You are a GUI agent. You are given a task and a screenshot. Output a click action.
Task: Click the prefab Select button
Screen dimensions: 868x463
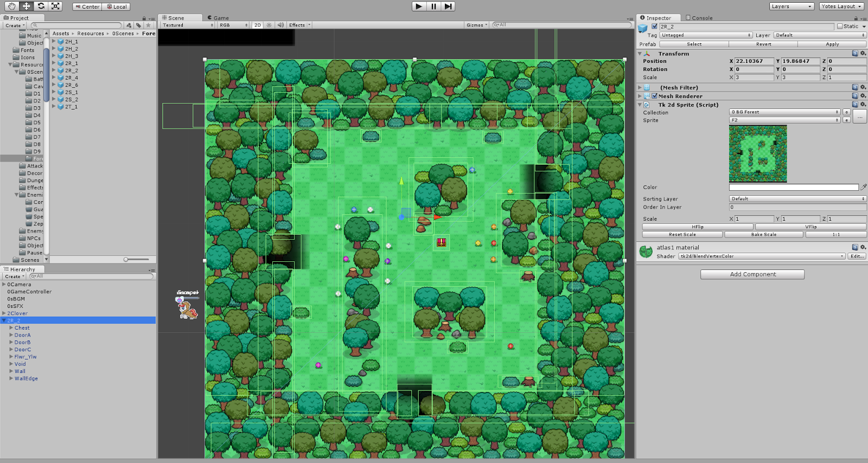pos(694,44)
